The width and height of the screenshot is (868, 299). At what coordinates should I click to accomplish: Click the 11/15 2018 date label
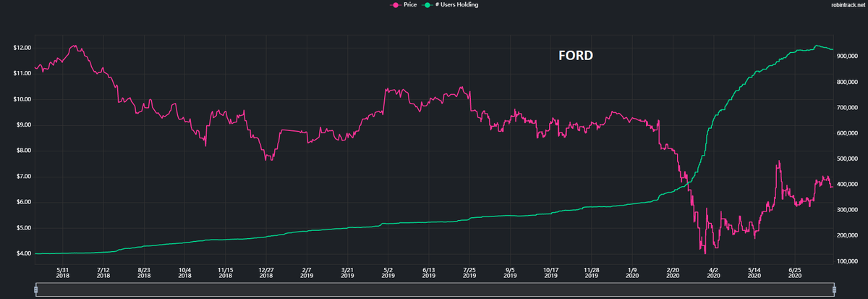[226, 272]
